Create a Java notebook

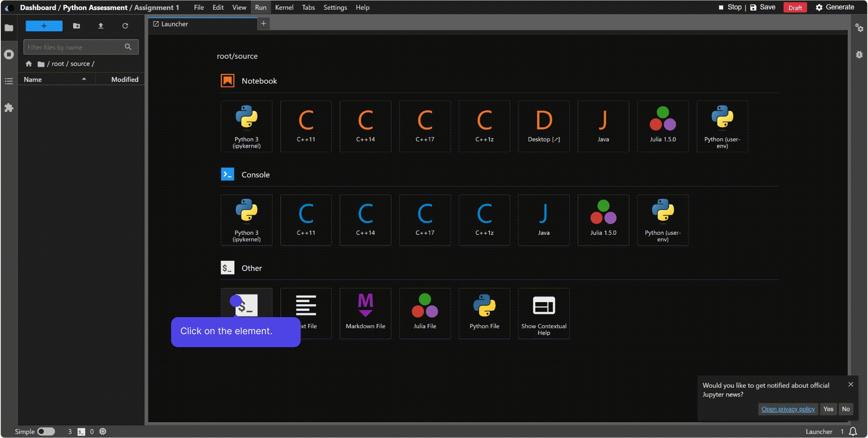603,126
